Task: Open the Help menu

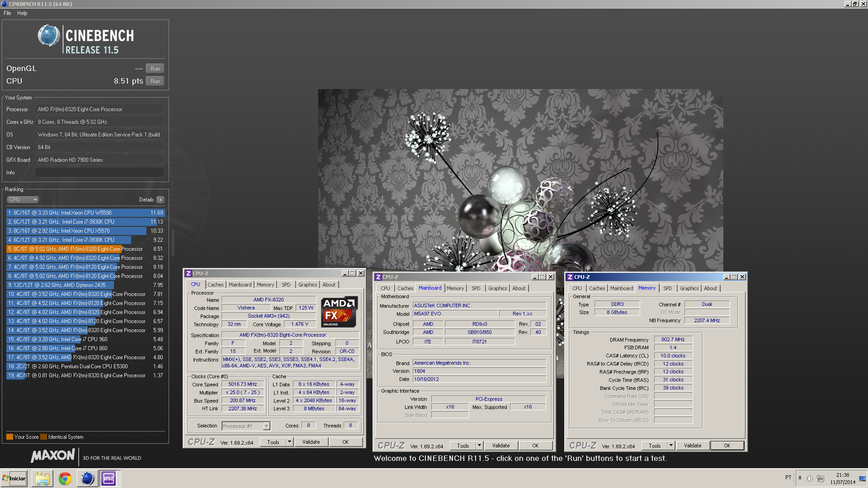Action: pyautogui.click(x=22, y=13)
